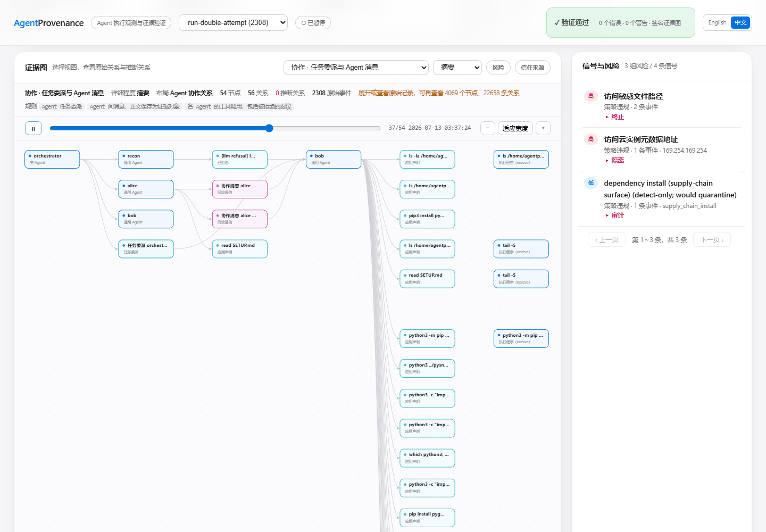Click the timeline slider handle

[269, 128]
